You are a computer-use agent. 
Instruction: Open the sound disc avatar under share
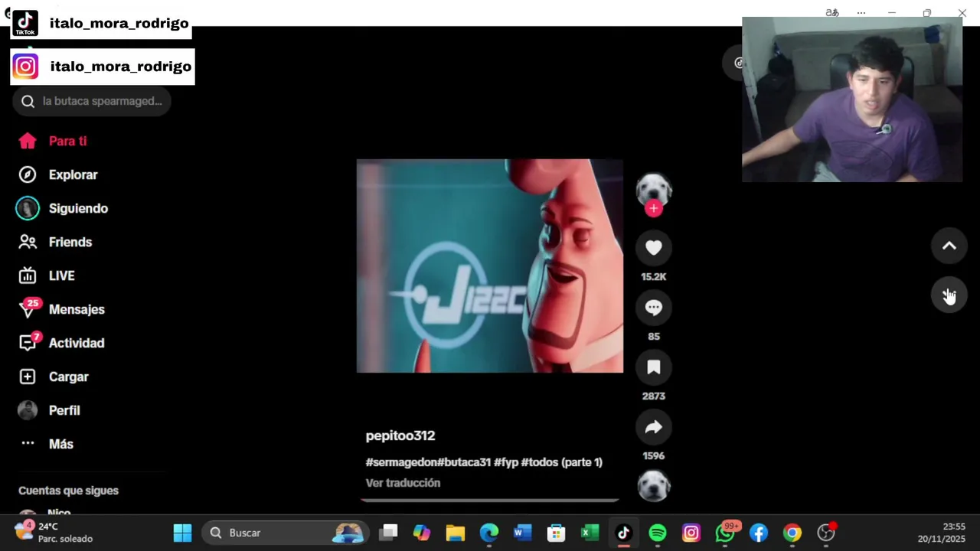tap(654, 485)
